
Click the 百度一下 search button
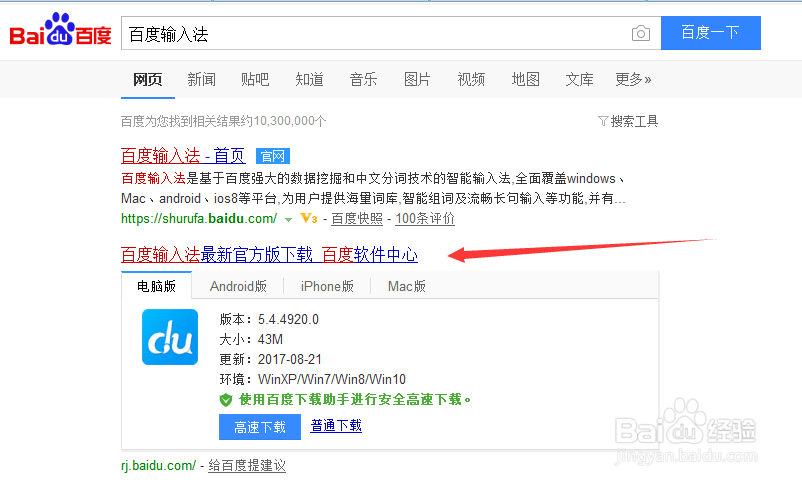(x=710, y=33)
